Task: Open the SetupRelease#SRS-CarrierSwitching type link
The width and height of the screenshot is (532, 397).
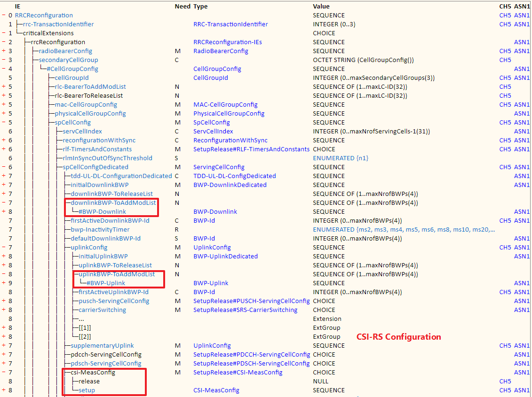Action: click(x=246, y=310)
